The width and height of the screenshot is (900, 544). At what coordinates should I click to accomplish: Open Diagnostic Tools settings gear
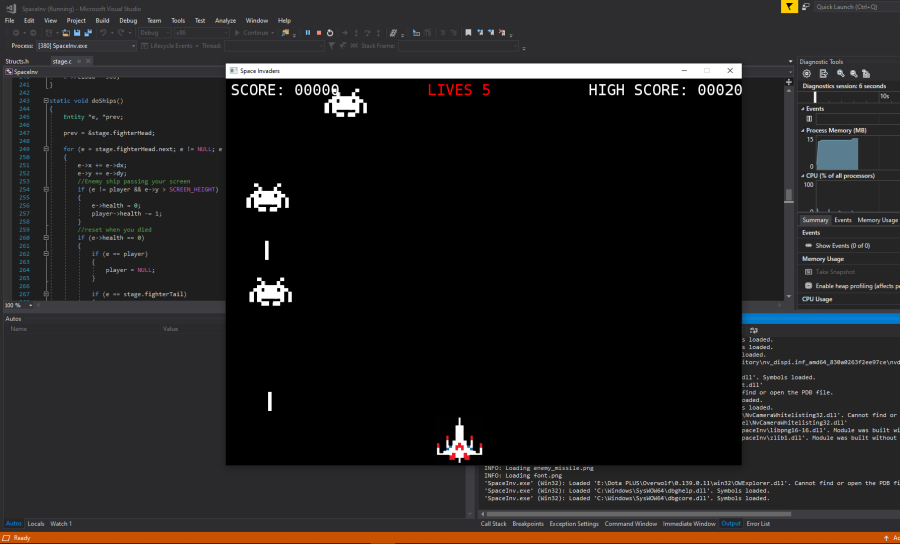point(806,73)
